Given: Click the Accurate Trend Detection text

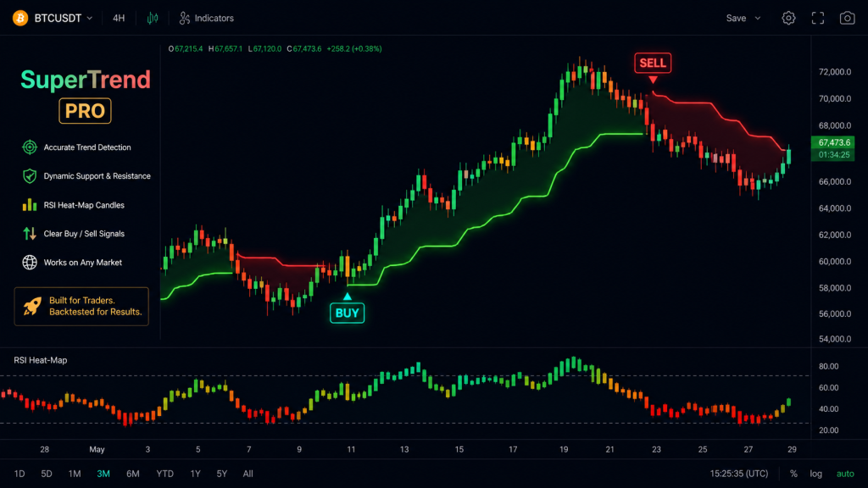Looking at the screenshot, I should [x=87, y=147].
